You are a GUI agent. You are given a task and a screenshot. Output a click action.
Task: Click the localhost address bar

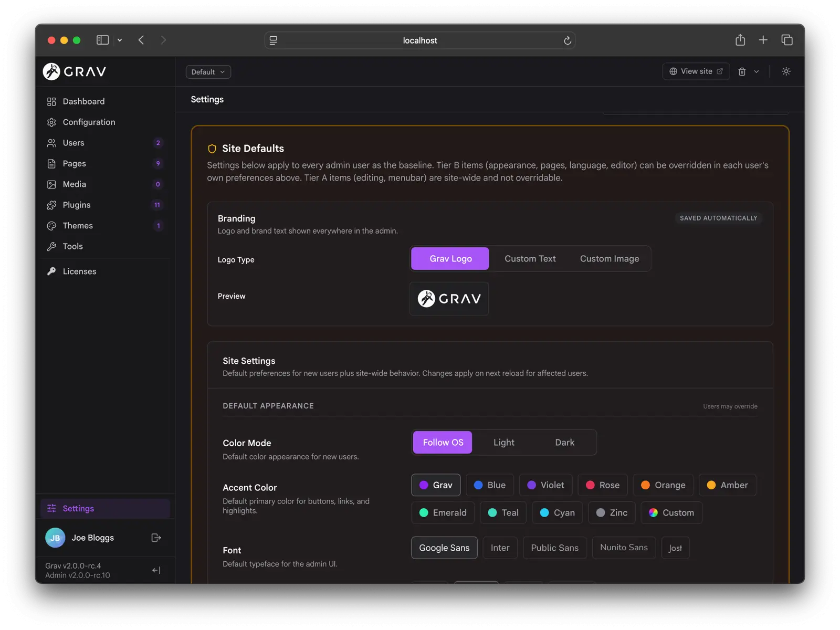coord(420,40)
